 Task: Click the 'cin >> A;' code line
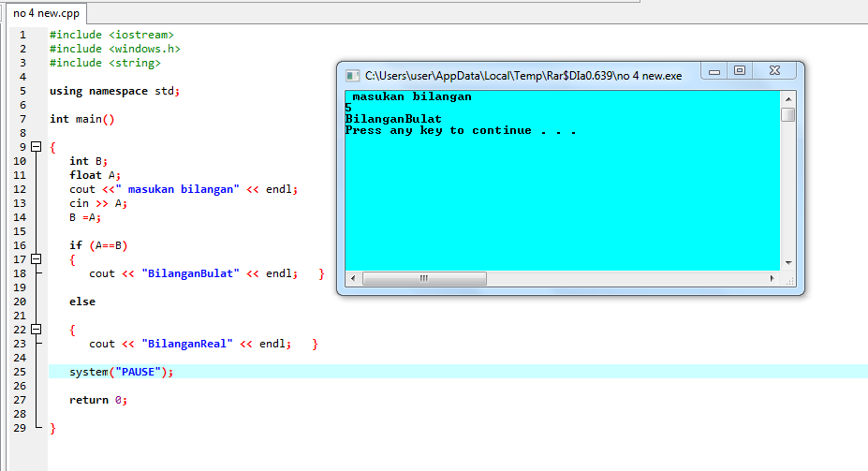98,204
